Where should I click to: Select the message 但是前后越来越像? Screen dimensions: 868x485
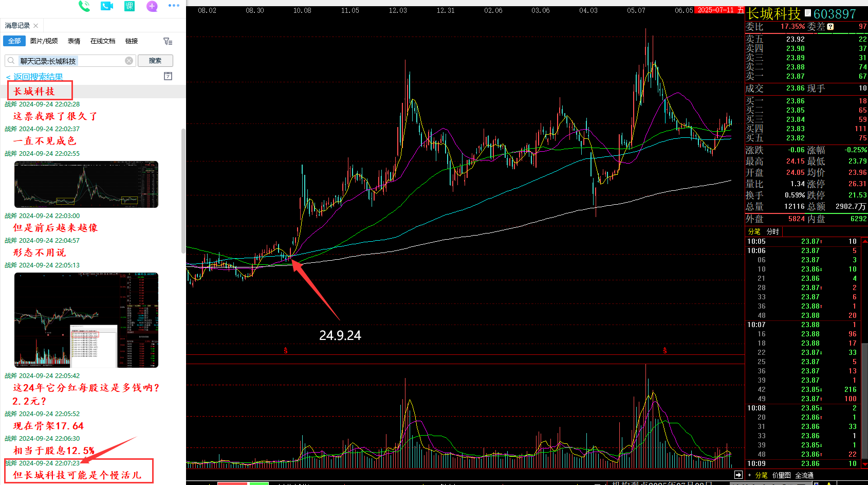click(55, 228)
